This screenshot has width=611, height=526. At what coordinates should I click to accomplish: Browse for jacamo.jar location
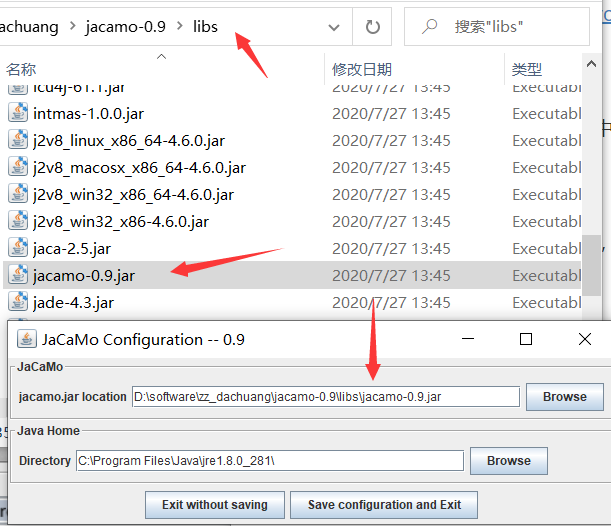pyautogui.click(x=565, y=397)
